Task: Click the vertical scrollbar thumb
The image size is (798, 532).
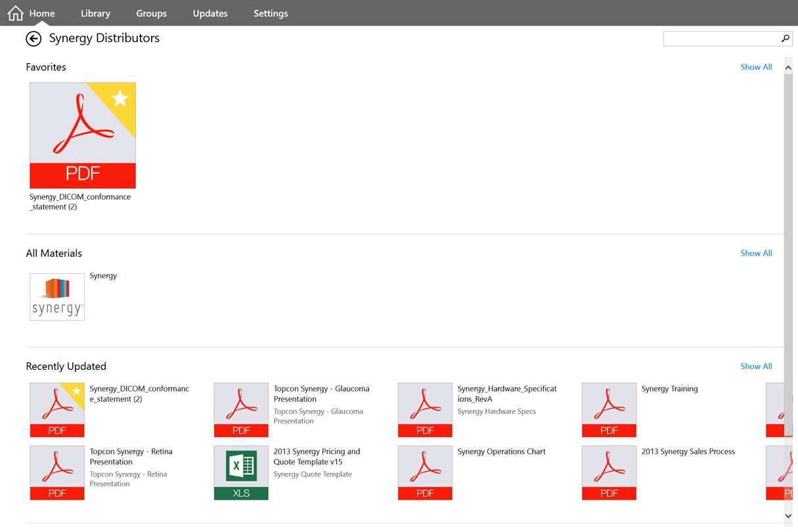Action: click(x=788, y=255)
